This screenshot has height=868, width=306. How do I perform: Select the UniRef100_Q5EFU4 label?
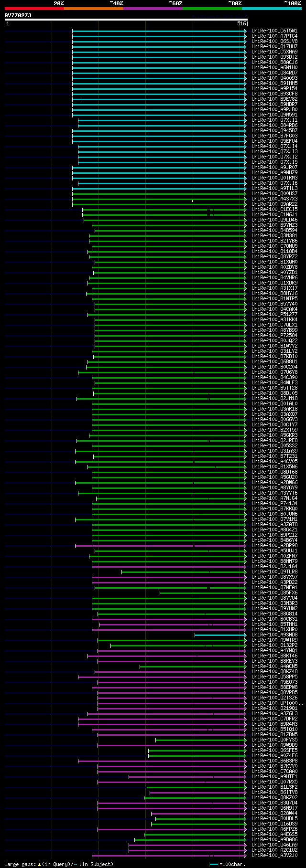tap(274, 141)
